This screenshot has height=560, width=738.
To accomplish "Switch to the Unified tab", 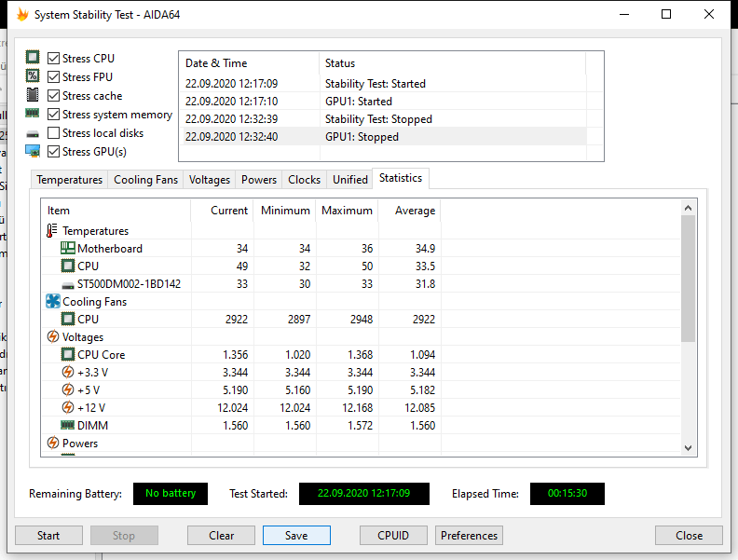I will click(x=350, y=180).
